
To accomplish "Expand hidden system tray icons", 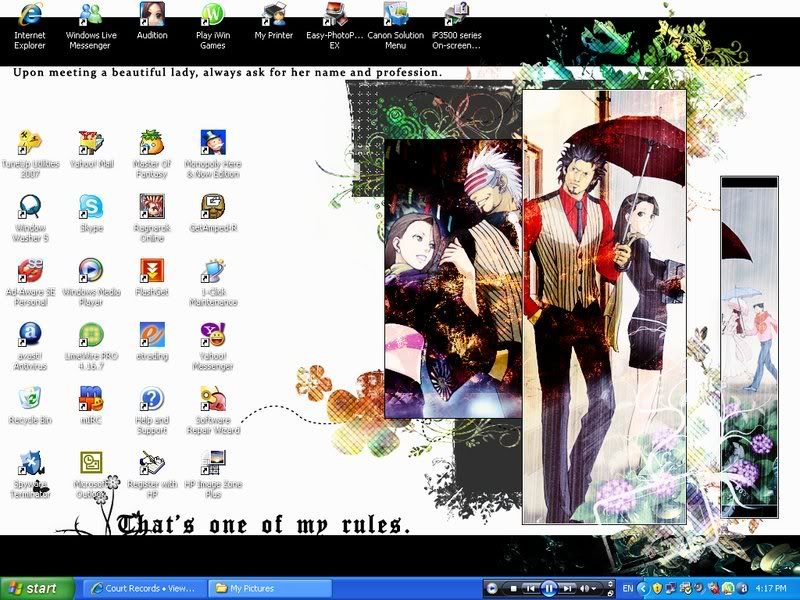I will pyautogui.click(x=643, y=589).
